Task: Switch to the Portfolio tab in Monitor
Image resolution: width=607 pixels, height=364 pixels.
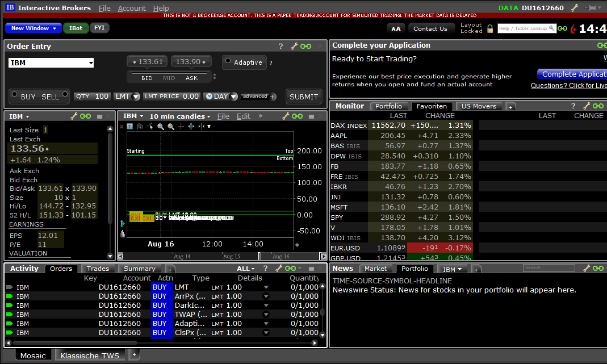Action: tap(388, 106)
